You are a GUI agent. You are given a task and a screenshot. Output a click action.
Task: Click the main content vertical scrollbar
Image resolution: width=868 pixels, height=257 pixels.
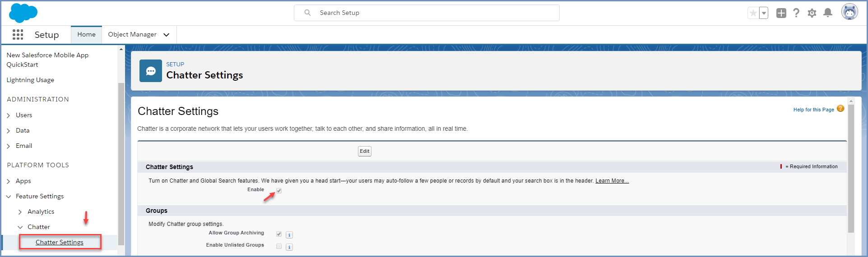click(851, 168)
